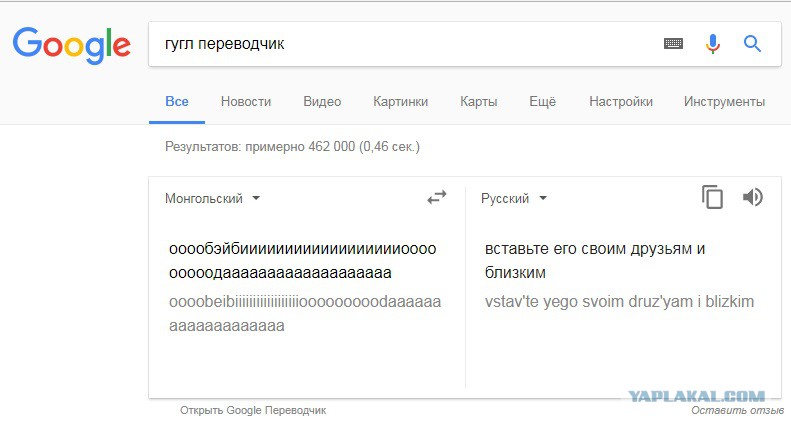Open the Инструменты options
Viewport: 791px width, 426px height.
pos(724,101)
